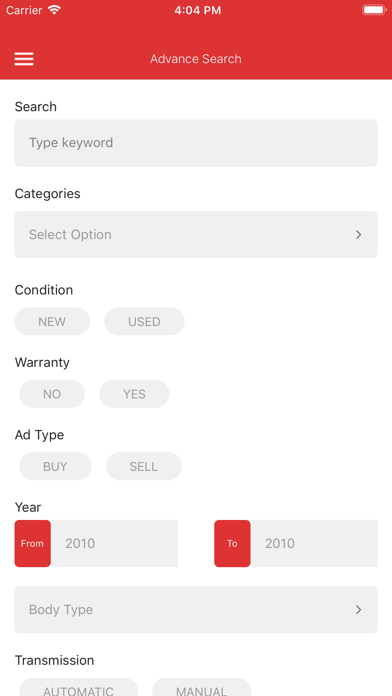The image size is (392, 696).
Task: Expand the Body Type dropdown
Action: point(196,609)
